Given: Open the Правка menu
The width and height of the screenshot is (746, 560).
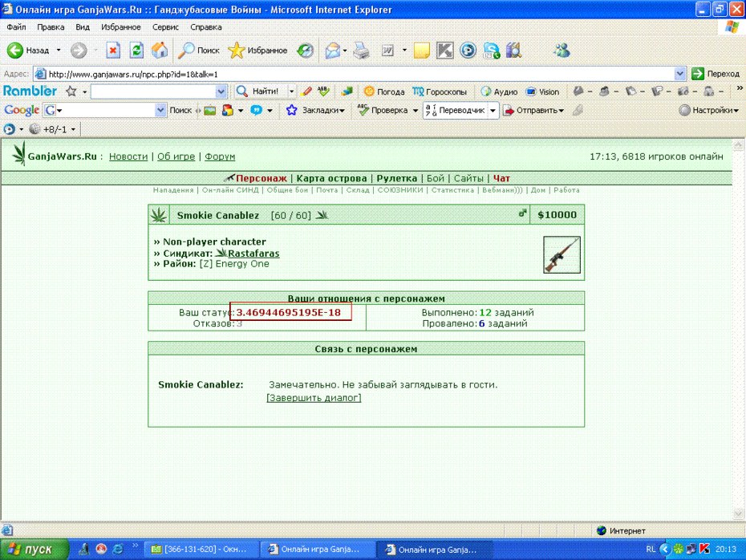Looking at the screenshot, I should [x=51, y=27].
